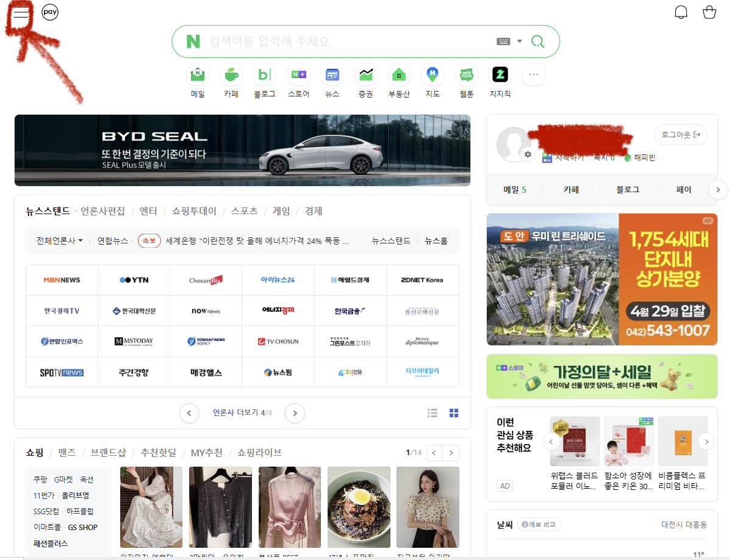Image resolution: width=729 pixels, height=560 pixels.
Task: Switch newsstand to list view
Action: (x=433, y=413)
